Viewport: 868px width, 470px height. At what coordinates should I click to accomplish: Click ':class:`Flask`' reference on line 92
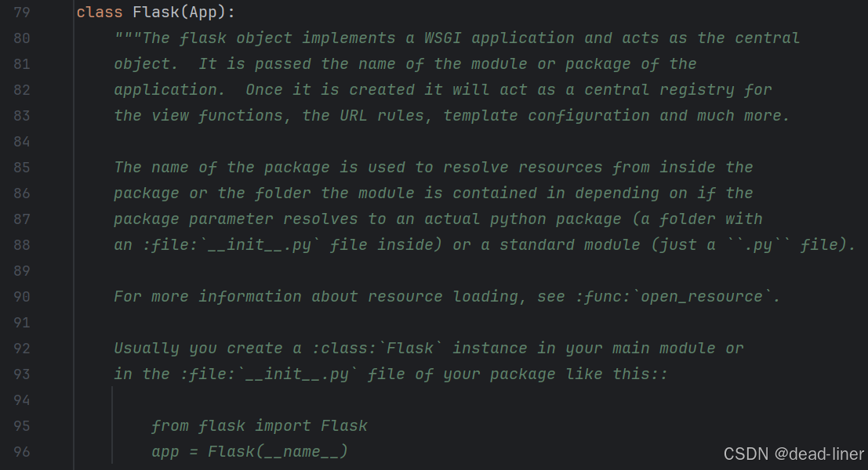pos(376,349)
